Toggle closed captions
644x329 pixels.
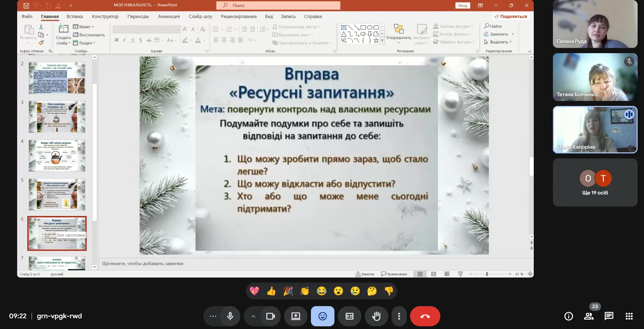(x=349, y=316)
